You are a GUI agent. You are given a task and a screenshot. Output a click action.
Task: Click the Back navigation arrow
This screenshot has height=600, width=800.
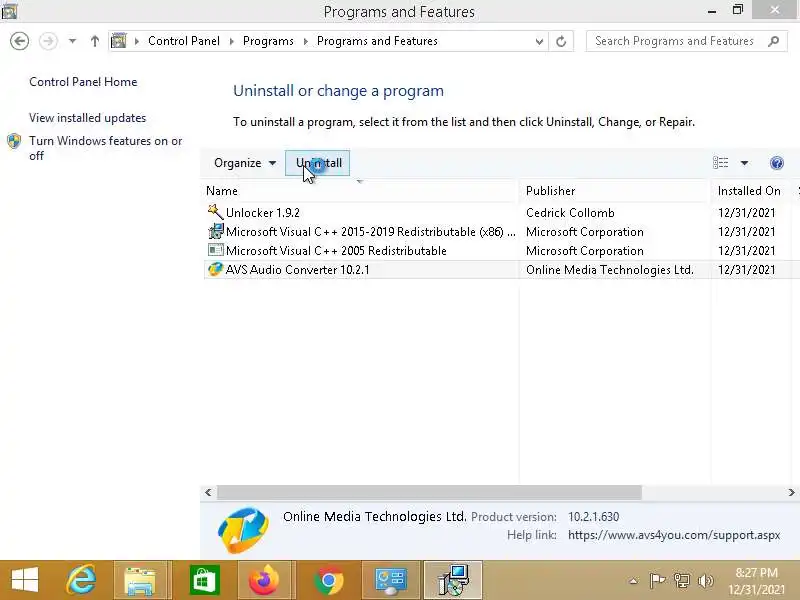click(x=19, y=41)
